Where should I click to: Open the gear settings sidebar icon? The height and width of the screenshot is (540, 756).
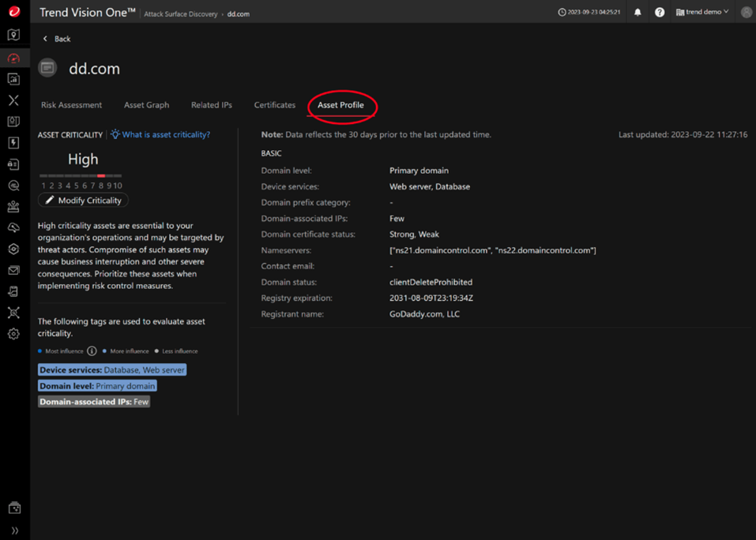tap(14, 334)
